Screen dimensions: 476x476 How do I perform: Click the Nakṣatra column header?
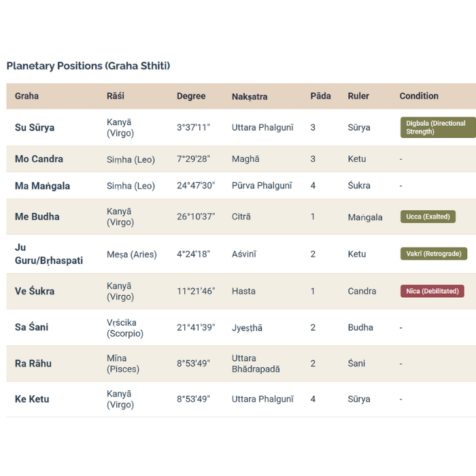tap(250, 97)
